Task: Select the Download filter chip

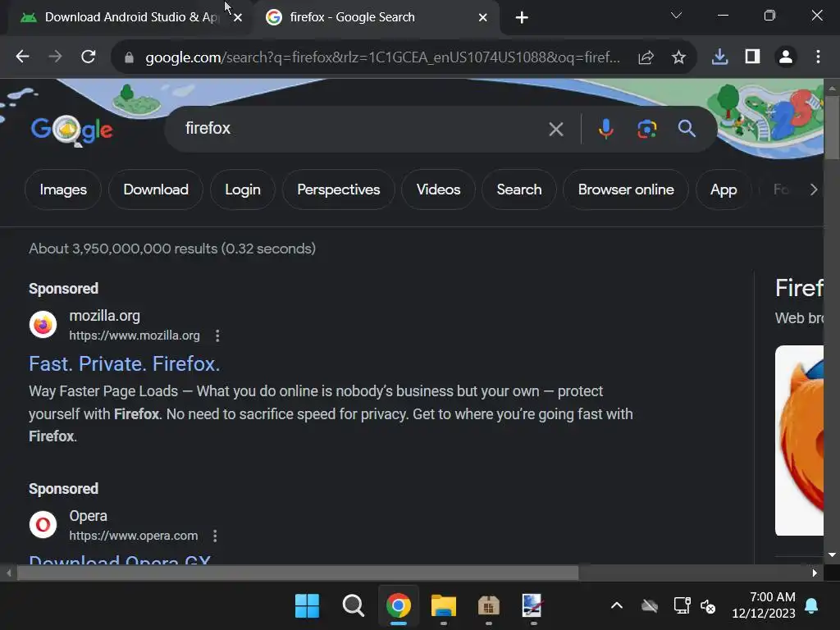Action: pos(156,189)
